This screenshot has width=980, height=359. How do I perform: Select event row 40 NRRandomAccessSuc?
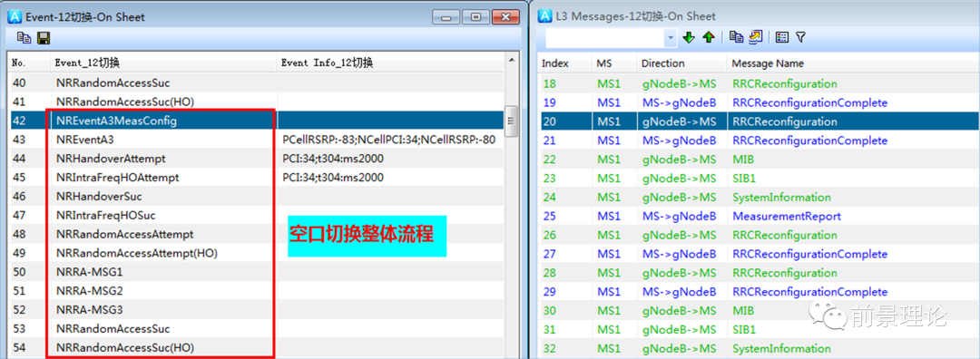pos(256,82)
